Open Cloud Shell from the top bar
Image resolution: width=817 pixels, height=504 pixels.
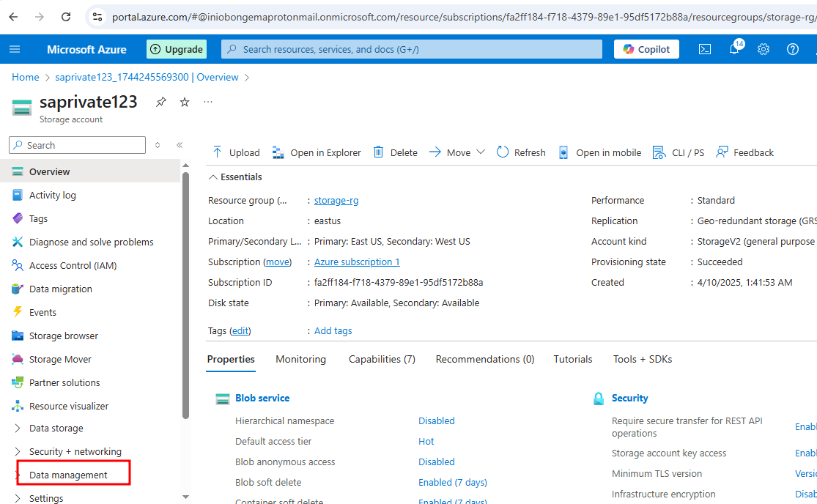pos(704,50)
